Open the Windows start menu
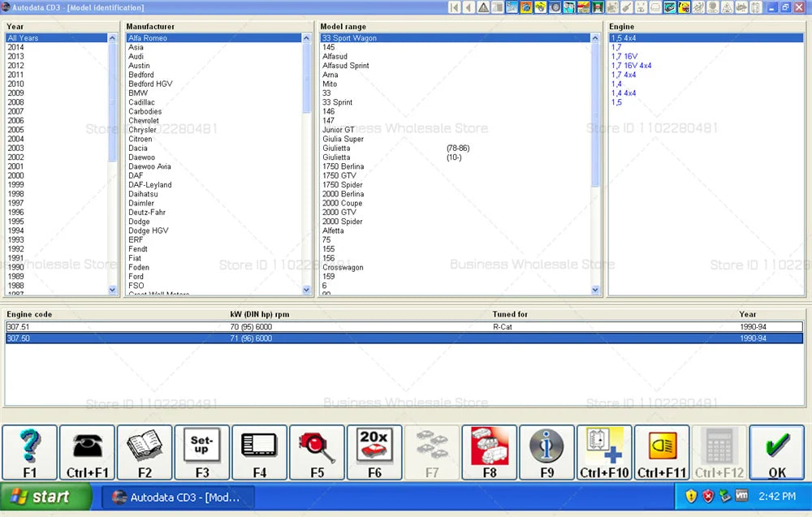The height and width of the screenshot is (517, 812). [x=45, y=497]
